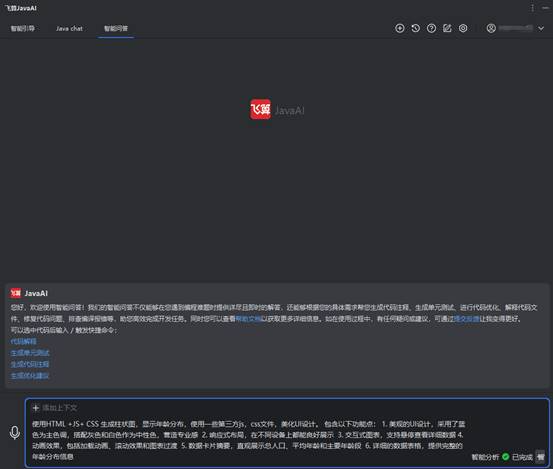Viewport: 553px width, 469px height.
Task: Click the microphone voice input icon
Action: pos(14,433)
